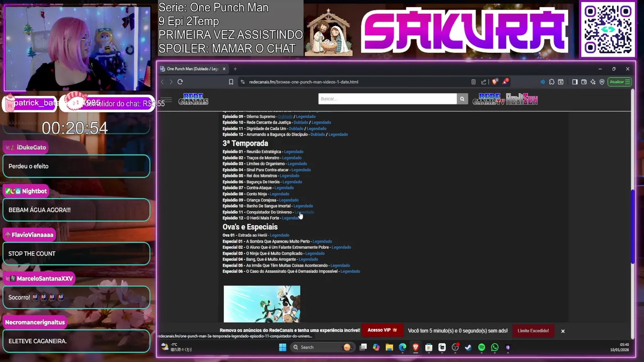The width and height of the screenshot is (644, 362).
Task: Open Legendado link for Dilema Supremo
Action: (305, 117)
